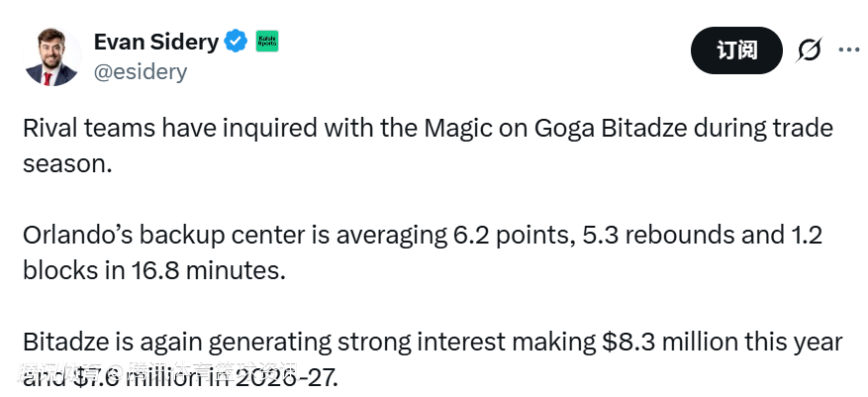Open the Evan Sidery display name link
This screenshot has height=397, width=868.
[155, 42]
